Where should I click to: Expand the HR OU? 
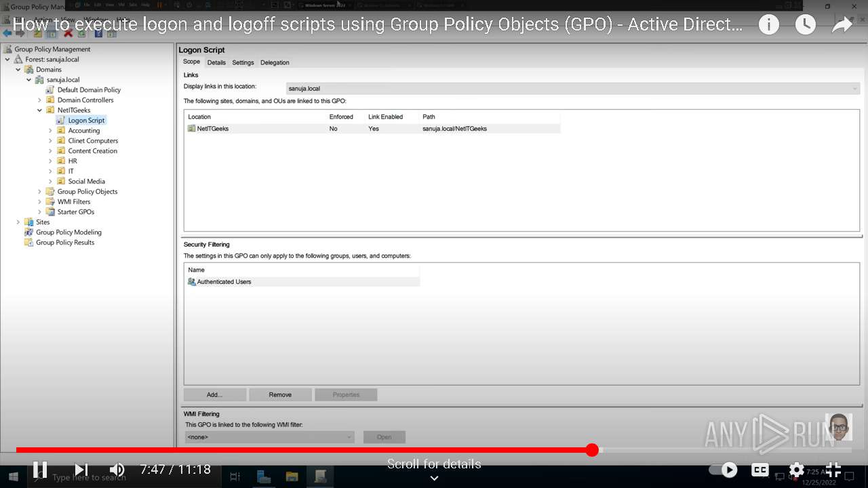[51, 161]
